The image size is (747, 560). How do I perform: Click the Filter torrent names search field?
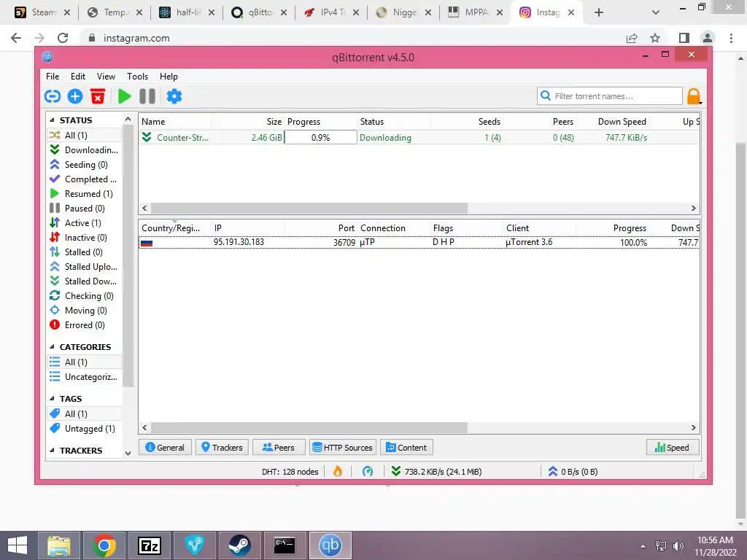tap(610, 96)
